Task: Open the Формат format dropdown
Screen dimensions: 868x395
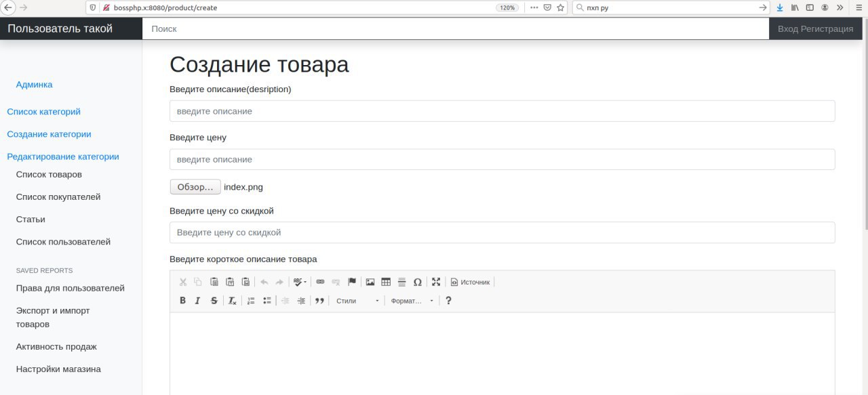Action: (x=412, y=300)
